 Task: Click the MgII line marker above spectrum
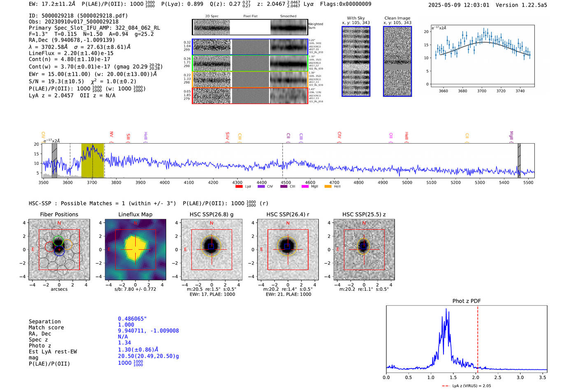pos(511,136)
